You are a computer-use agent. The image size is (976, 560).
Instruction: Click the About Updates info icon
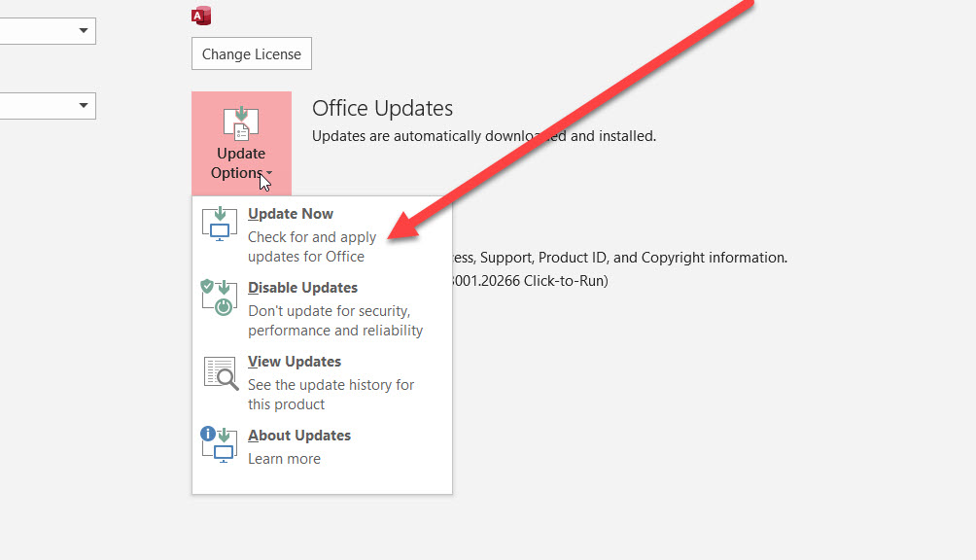click(219, 444)
